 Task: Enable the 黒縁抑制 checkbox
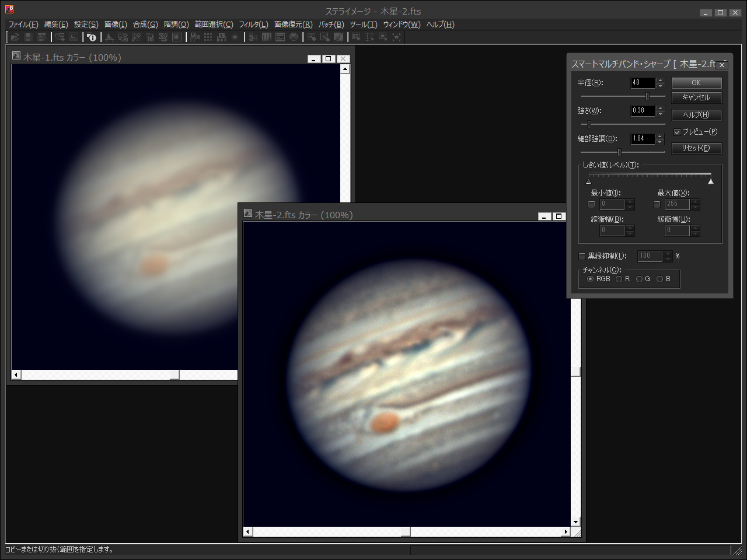tap(582, 256)
